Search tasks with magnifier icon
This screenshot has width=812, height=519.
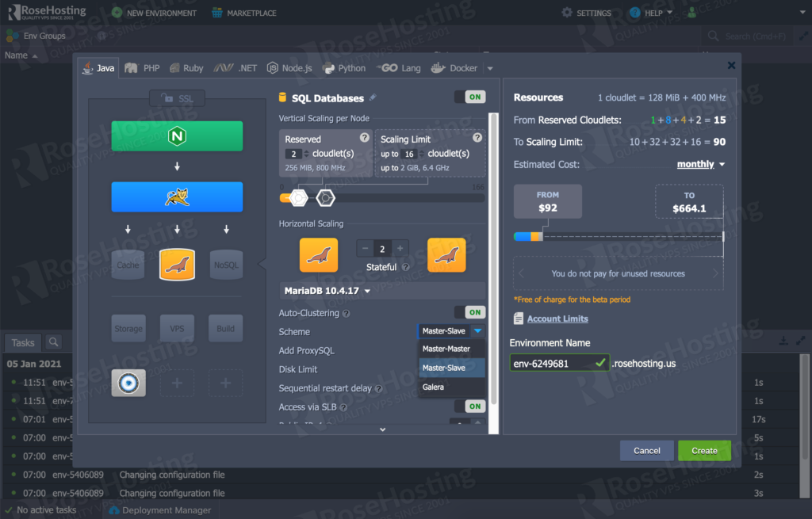click(x=53, y=342)
